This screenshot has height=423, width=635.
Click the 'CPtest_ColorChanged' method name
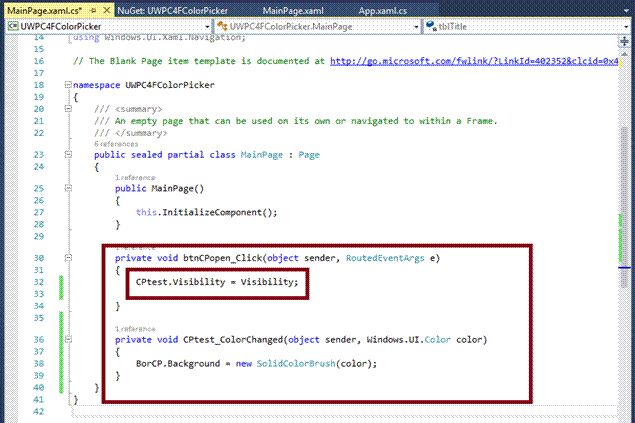tap(233, 339)
